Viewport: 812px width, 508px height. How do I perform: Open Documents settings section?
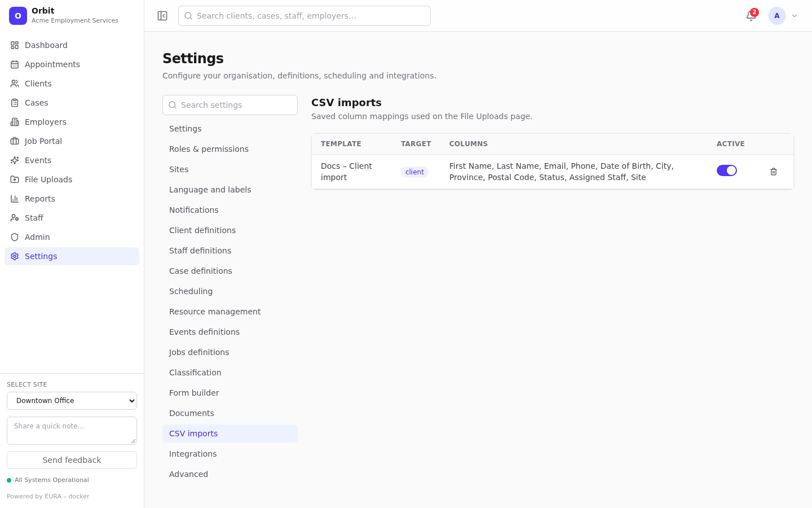click(230, 413)
